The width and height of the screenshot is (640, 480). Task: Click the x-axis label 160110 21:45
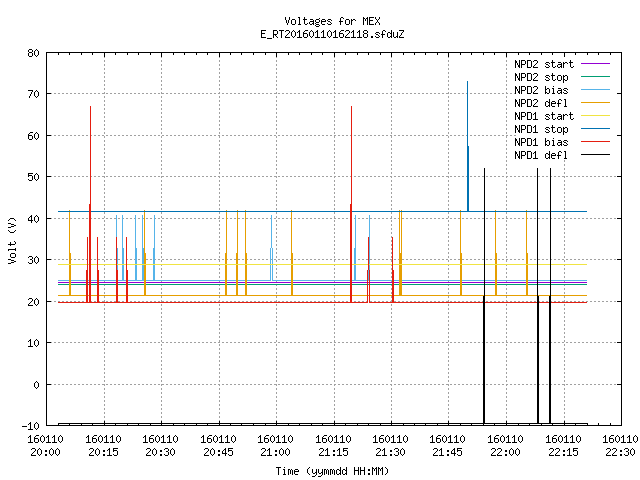click(448, 446)
